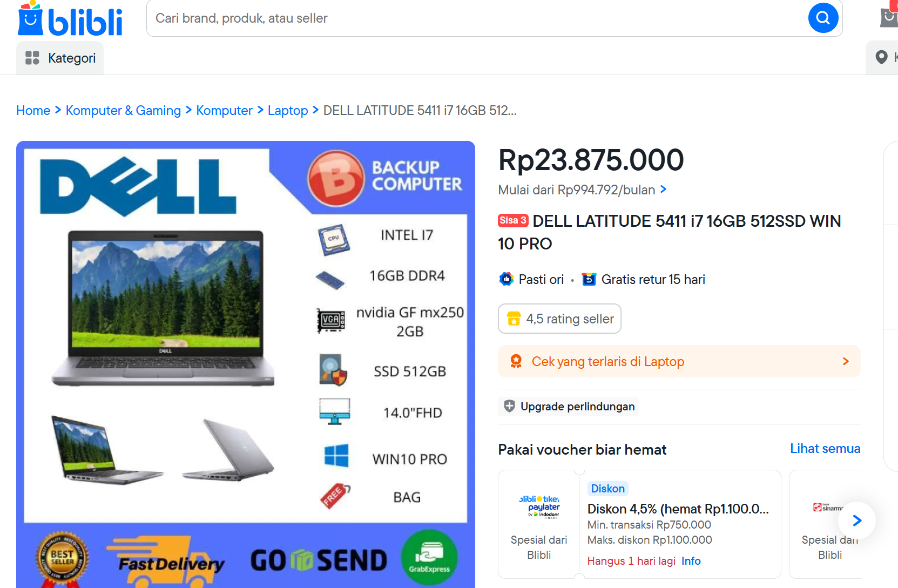The height and width of the screenshot is (588, 898).
Task: Open the shopping cart icon
Action: click(x=889, y=17)
